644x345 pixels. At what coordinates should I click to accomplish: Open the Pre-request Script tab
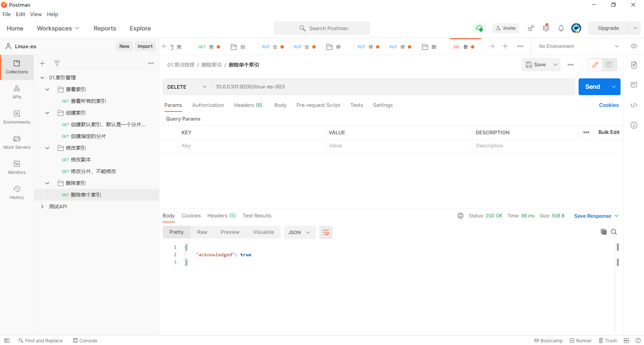[x=318, y=105]
